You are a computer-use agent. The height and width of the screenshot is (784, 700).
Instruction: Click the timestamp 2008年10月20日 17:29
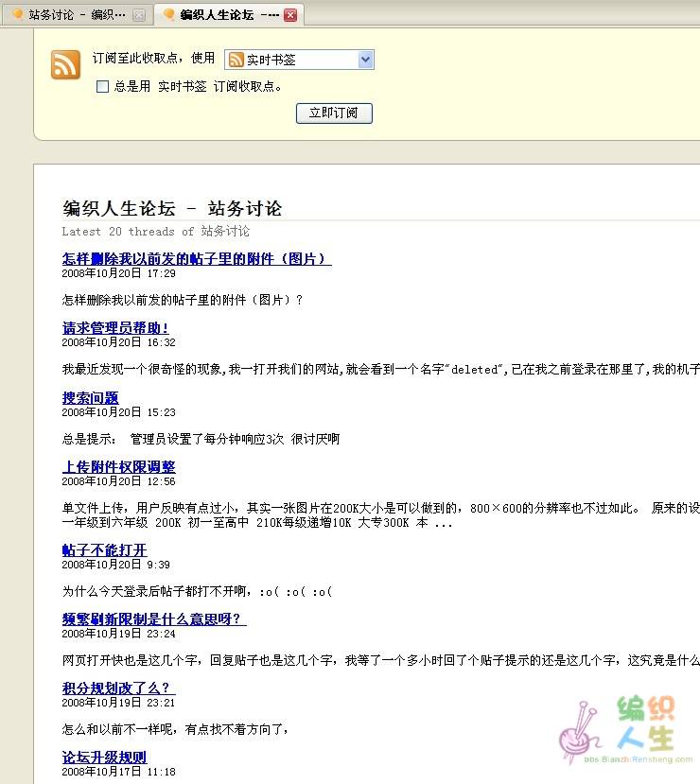(x=118, y=273)
